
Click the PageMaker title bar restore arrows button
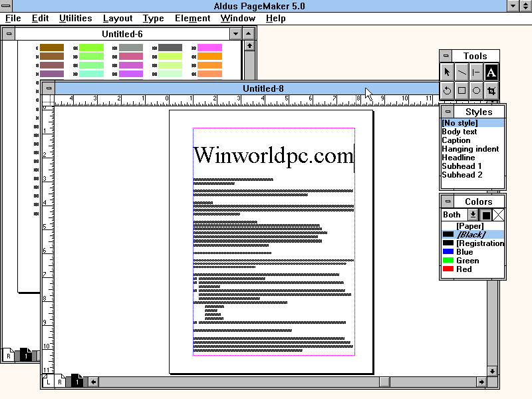click(526, 6)
